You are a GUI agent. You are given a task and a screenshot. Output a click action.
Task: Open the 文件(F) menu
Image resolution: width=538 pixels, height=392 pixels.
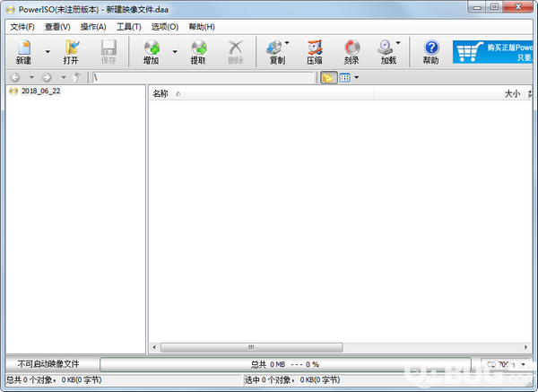tap(22, 27)
